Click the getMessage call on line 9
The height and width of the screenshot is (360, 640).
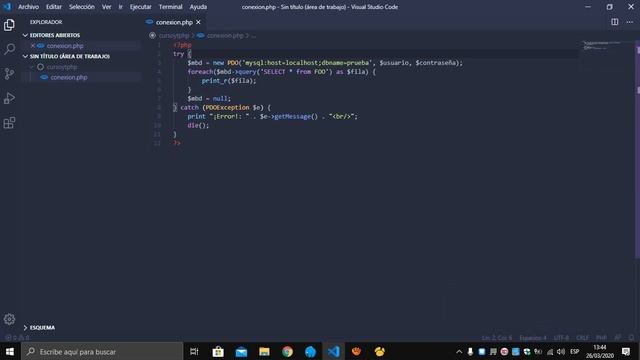tap(292, 116)
